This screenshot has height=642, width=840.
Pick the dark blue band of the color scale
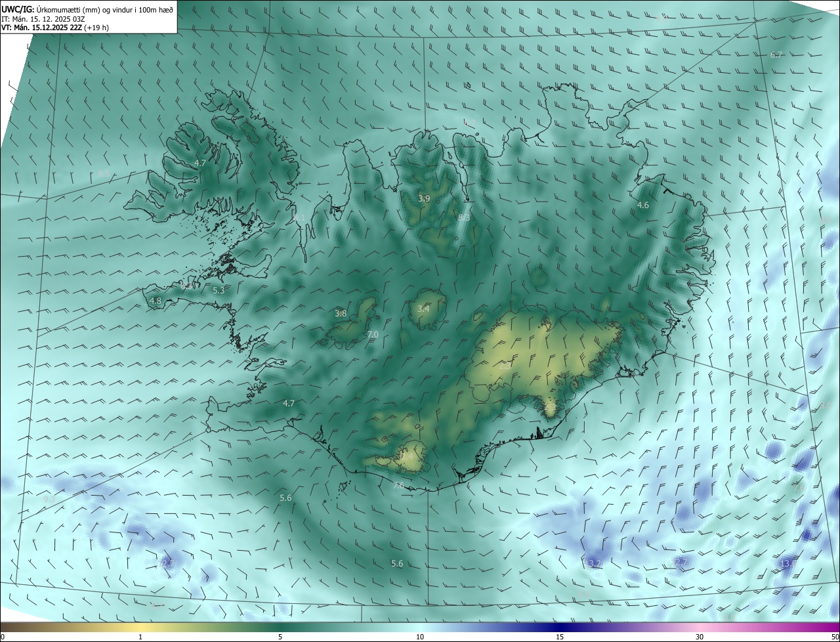pyautogui.click(x=560, y=627)
